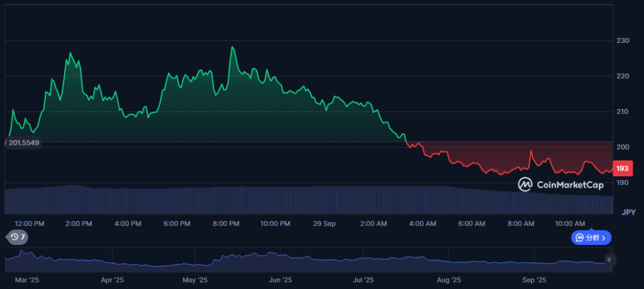Jump to Sep '25 in the range navigator

533,280
